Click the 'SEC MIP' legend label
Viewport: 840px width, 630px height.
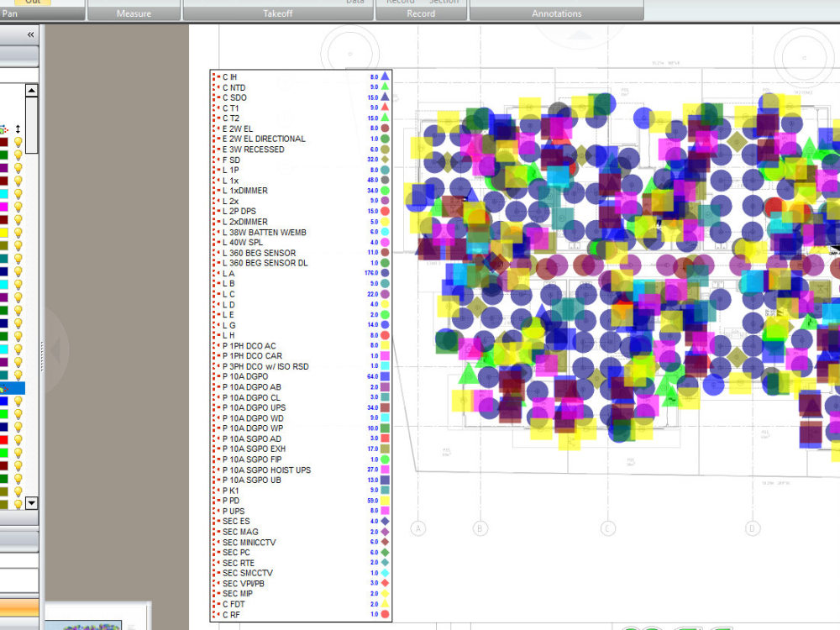pos(238,594)
